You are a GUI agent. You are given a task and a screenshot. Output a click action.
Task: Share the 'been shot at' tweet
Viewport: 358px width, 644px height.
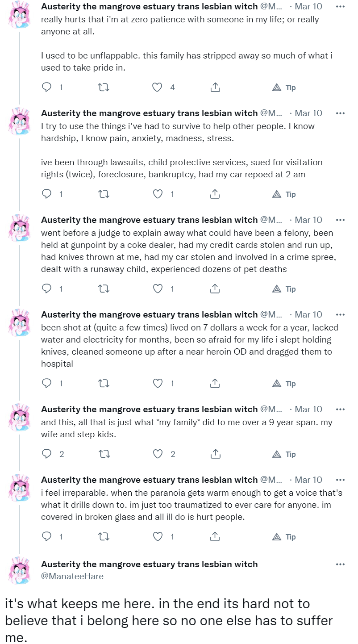pyautogui.click(x=215, y=384)
